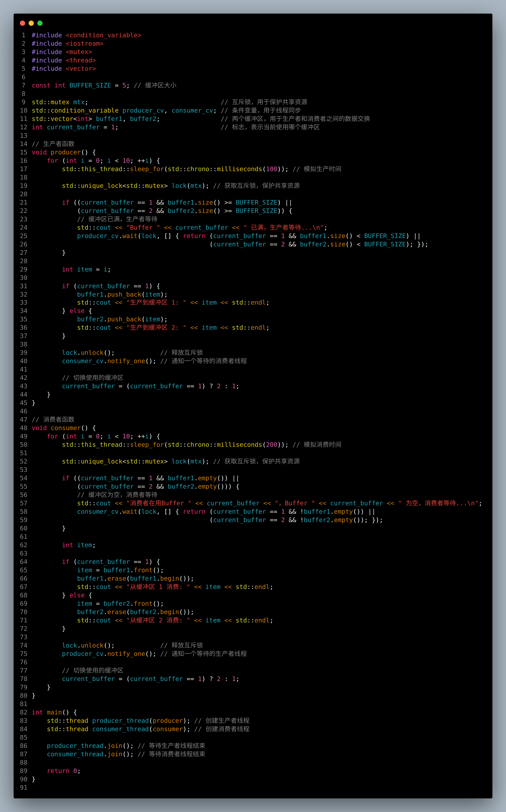Click '#include <iostream>' on line 2
The width and height of the screenshot is (506, 812).
68,44
